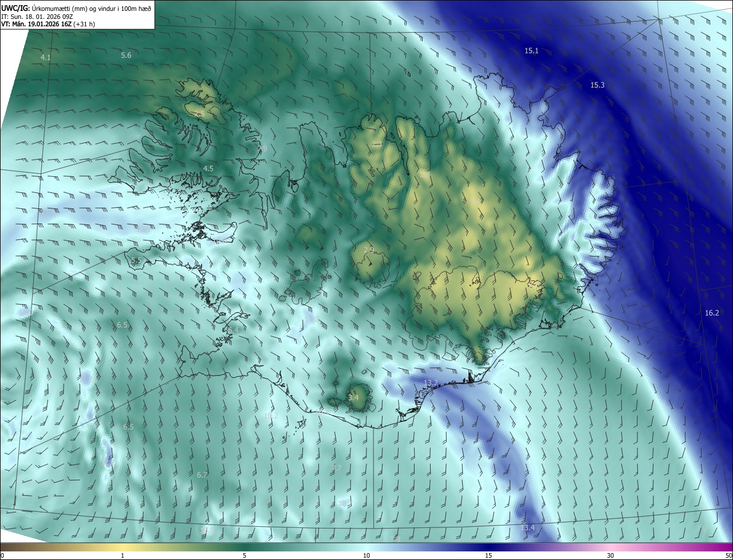Click the 16.2 value label

[x=712, y=313]
